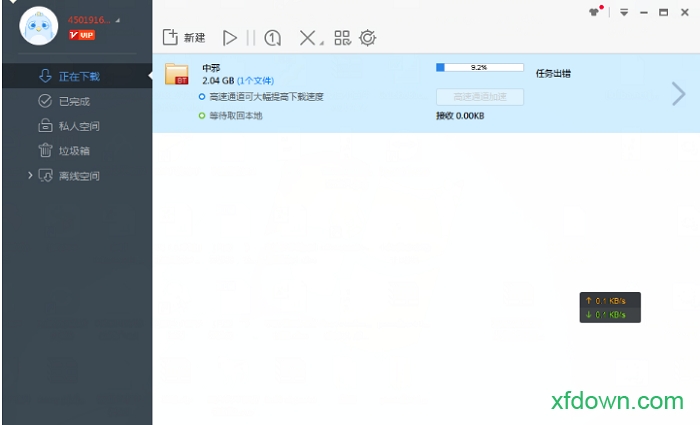Open 私人空间 private space
Image resolution: width=700 pixels, height=425 pixels.
[77, 126]
